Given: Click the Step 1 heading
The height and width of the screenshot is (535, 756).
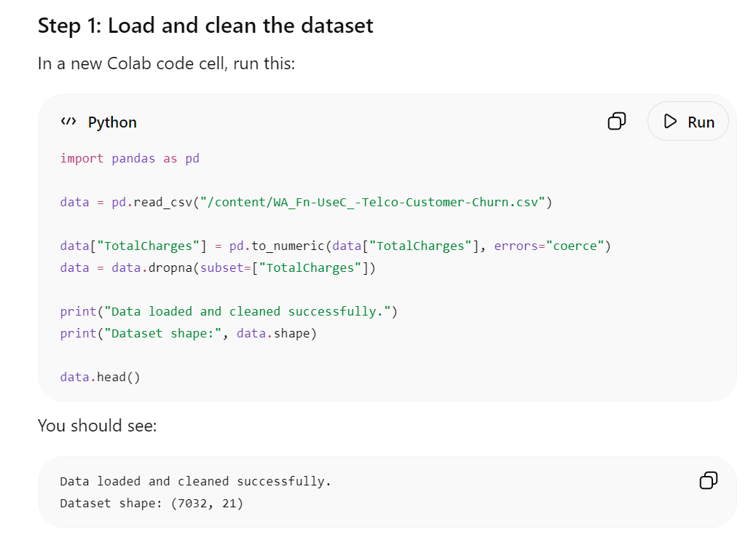Looking at the screenshot, I should point(205,26).
